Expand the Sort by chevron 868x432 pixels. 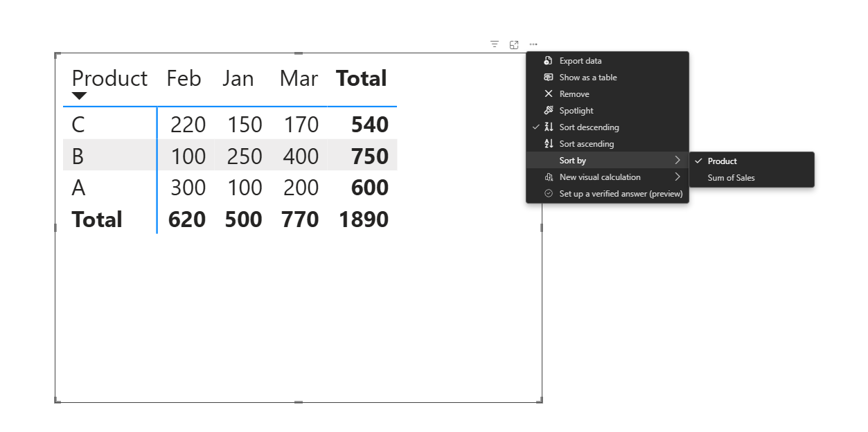coord(677,161)
